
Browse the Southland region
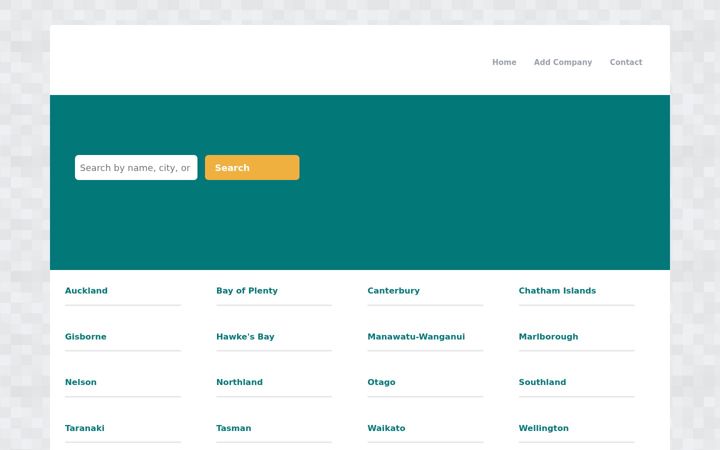pos(542,382)
